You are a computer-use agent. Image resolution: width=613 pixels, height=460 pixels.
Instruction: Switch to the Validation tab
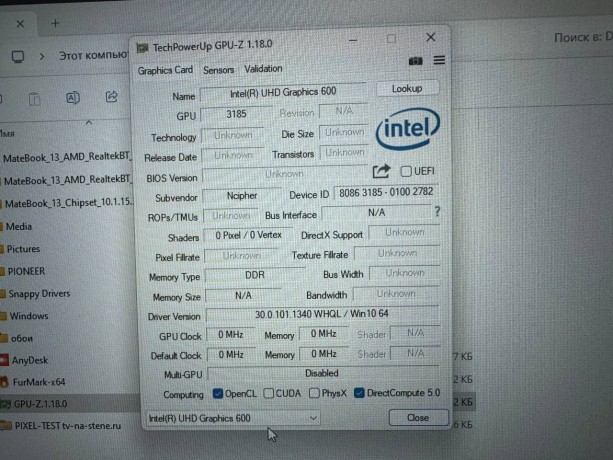263,69
